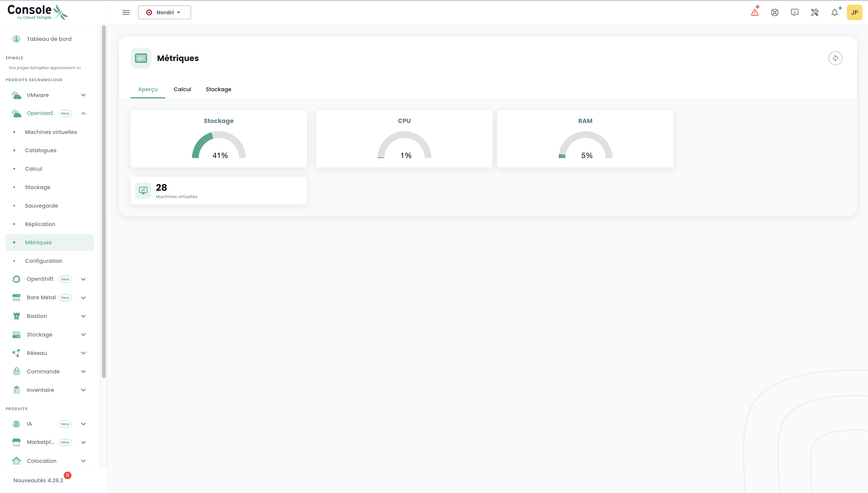Screen dimensions: 868x493
Task: Click the Console by Cloud Temple logo
Action: (37, 12)
